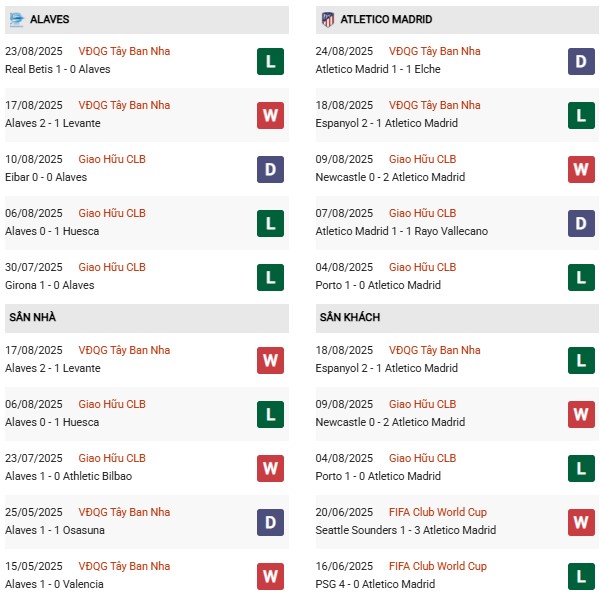Click the Alaves team logo
The width and height of the screenshot is (600, 595).
(x=16, y=20)
